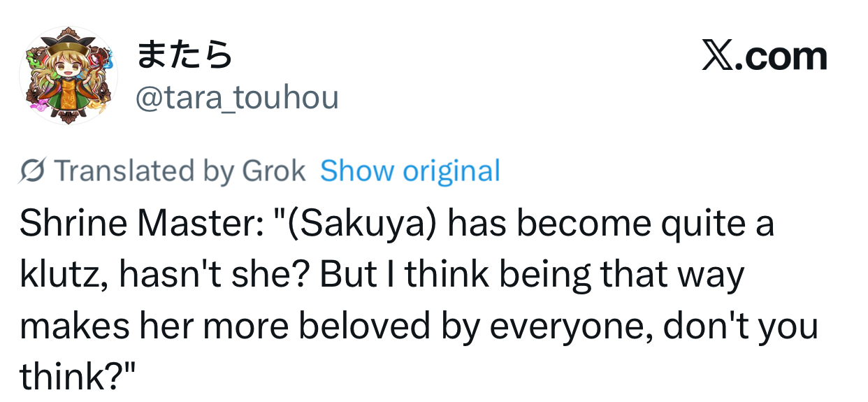Open the またら profile avatar

(x=68, y=76)
